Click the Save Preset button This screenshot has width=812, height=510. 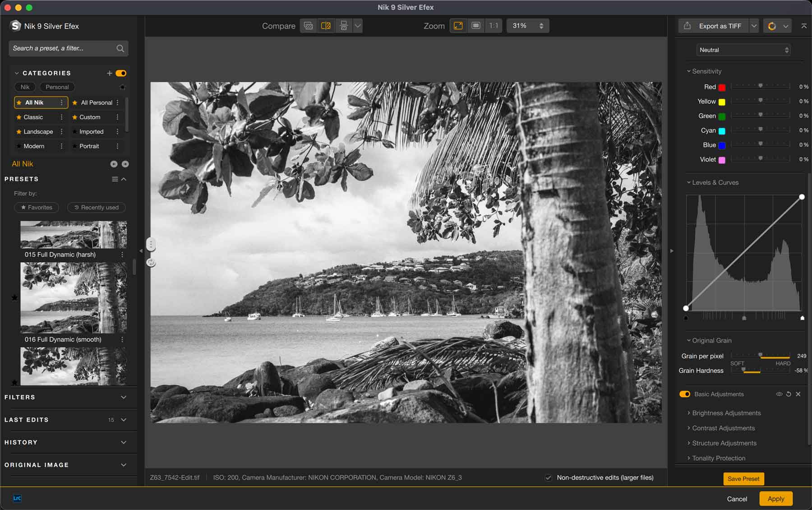[743, 479]
